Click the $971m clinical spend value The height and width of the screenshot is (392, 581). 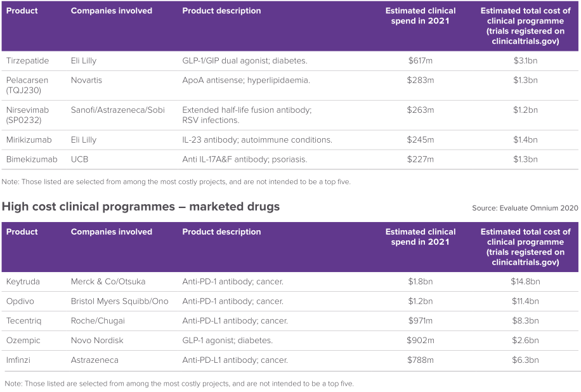coord(420,321)
